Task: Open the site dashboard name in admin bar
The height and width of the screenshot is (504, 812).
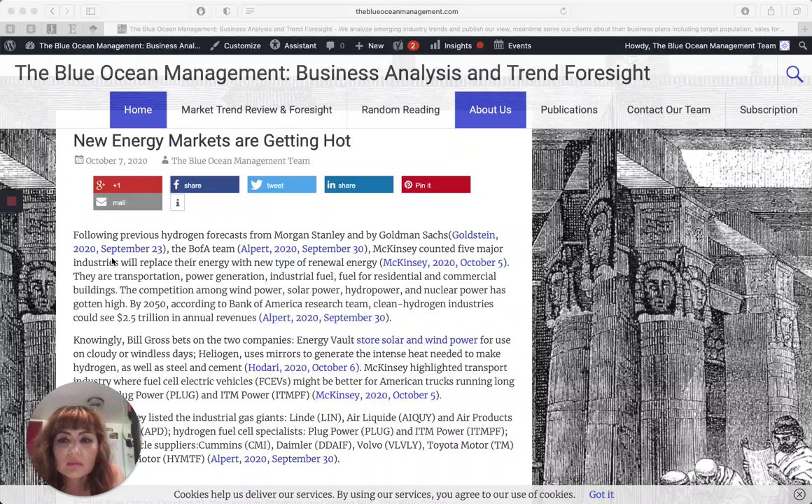Action: [x=113, y=45]
